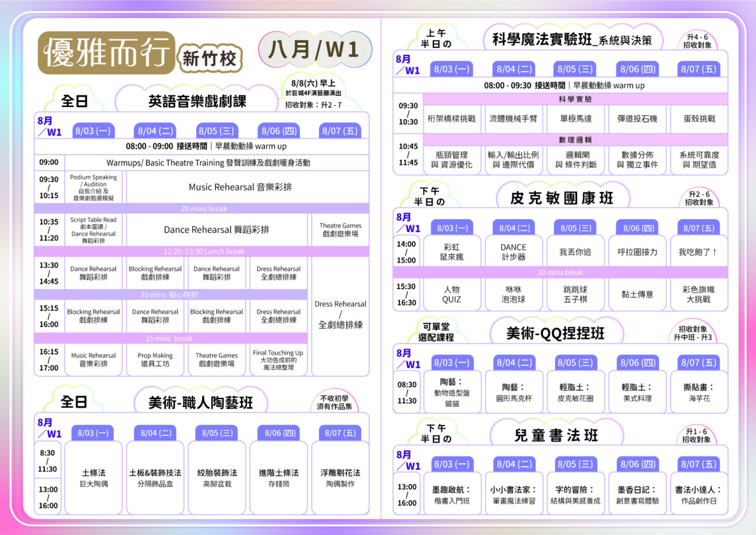This screenshot has width=756, height=535.
Task: Click the 墨趣啟航 楷書入門班 calligraphy cell
Action: pos(451,495)
